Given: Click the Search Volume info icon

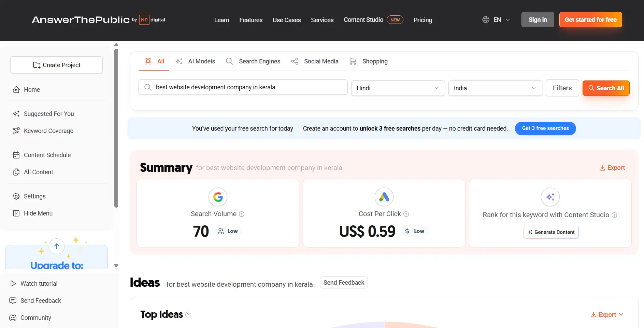Looking at the screenshot, I should (x=242, y=214).
